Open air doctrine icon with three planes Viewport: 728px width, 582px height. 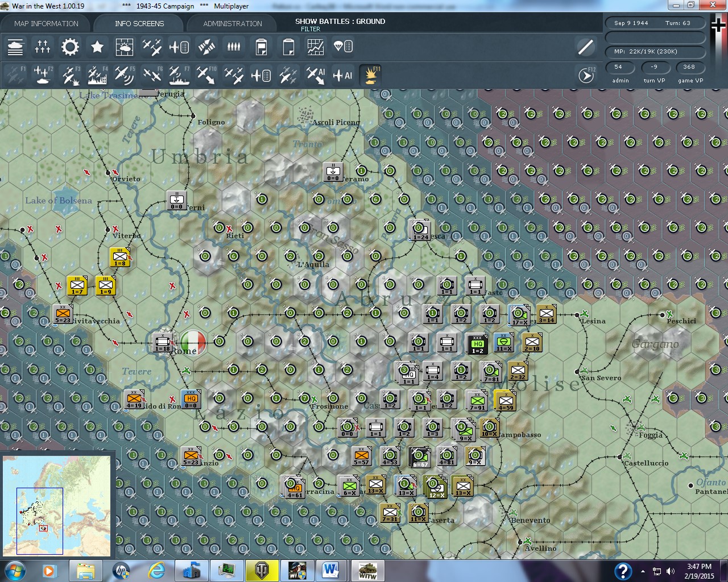(152, 47)
